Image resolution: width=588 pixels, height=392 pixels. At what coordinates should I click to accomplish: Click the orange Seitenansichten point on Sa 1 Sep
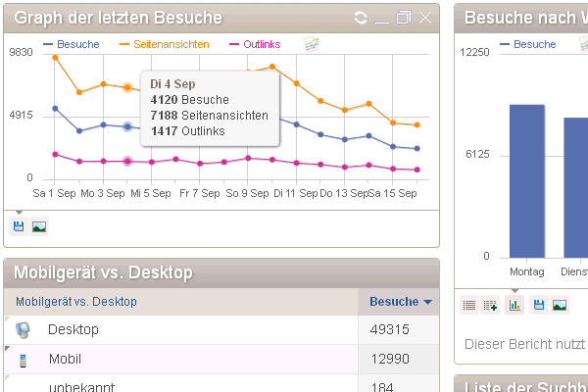pyautogui.click(x=55, y=58)
